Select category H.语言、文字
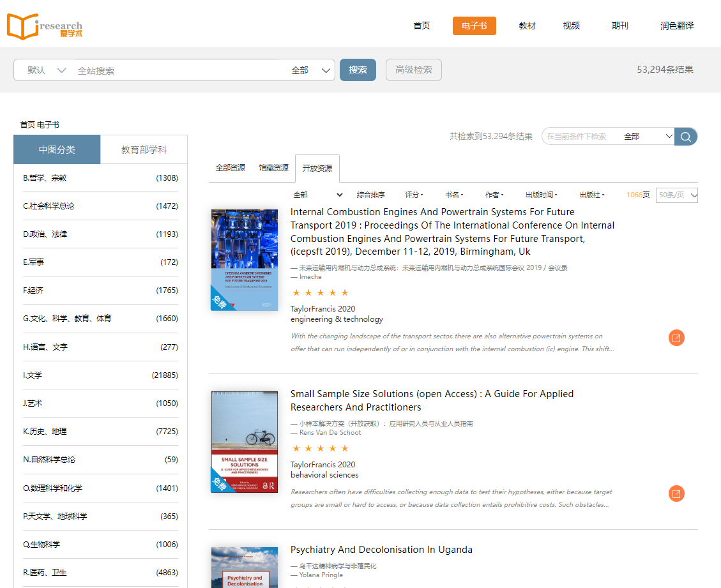Viewport: 721px width, 588px height. 100,347
